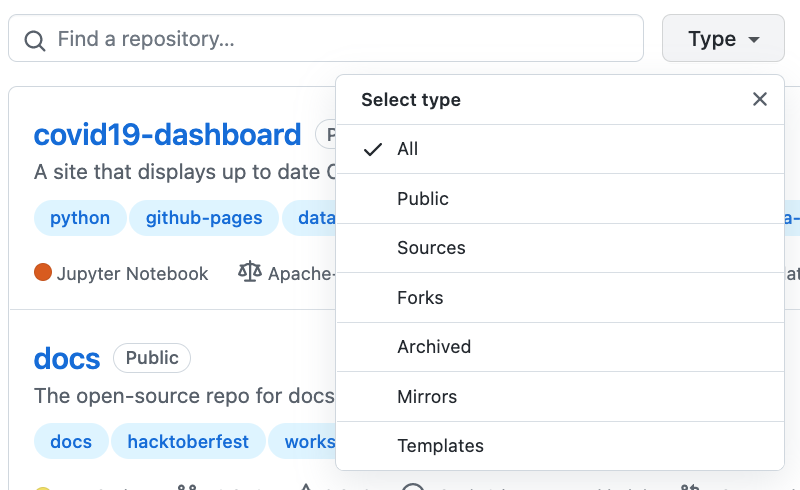
Task: Click the Jupyter Notebook language color dot
Action: coord(43,272)
